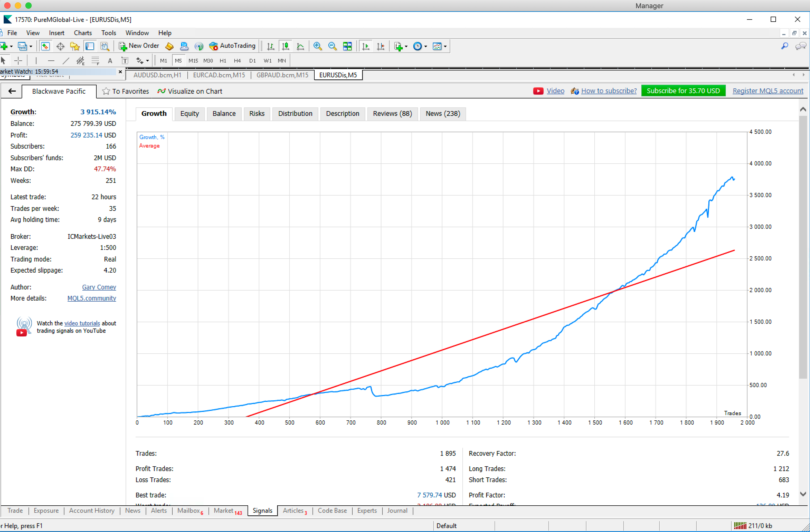
Task: Select the crosshair tool
Action: (x=18, y=61)
